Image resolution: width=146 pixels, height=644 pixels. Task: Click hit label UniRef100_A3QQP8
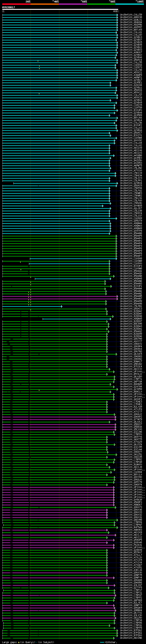131,75
